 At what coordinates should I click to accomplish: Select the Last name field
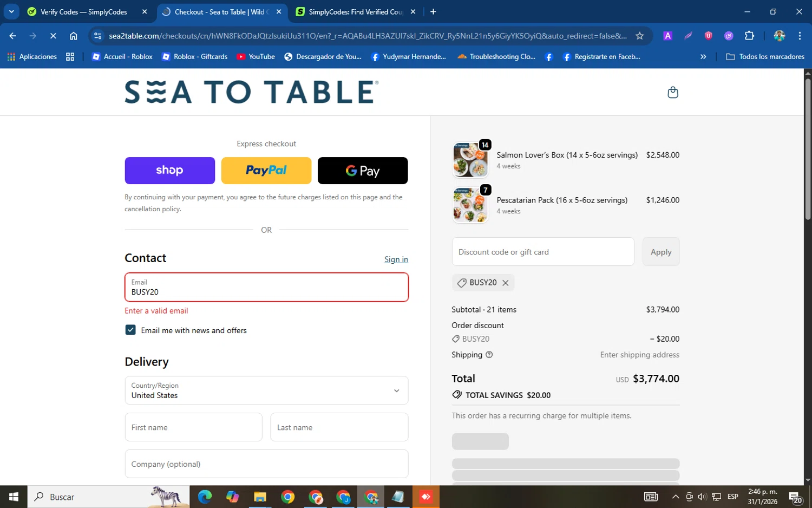(x=339, y=427)
